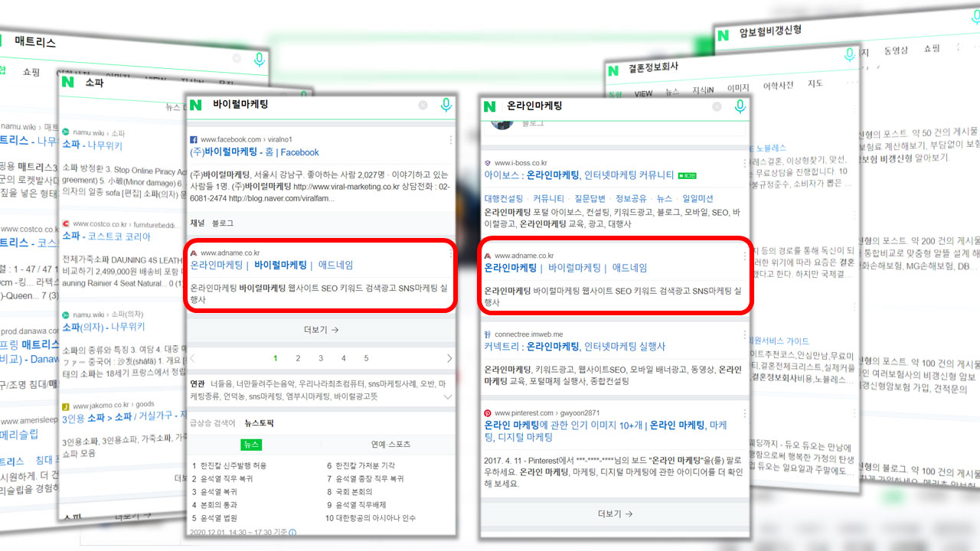Viewport: 980px width, 551px height.
Task: Click Naver N logo beside 온라인마케팅
Action: pos(490,106)
